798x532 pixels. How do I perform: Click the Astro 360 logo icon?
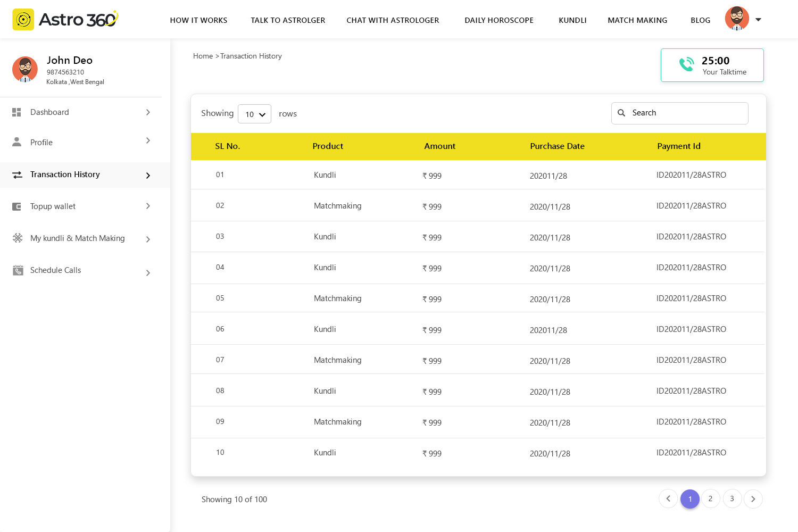point(23,20)
